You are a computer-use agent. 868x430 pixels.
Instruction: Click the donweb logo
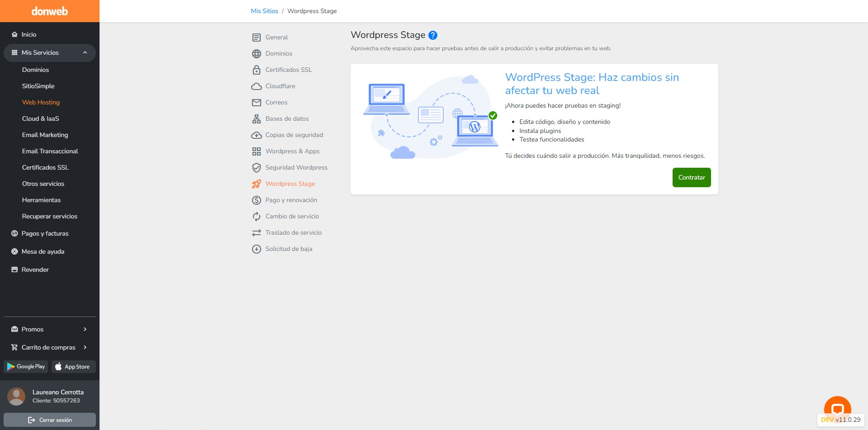click(49, 11)
